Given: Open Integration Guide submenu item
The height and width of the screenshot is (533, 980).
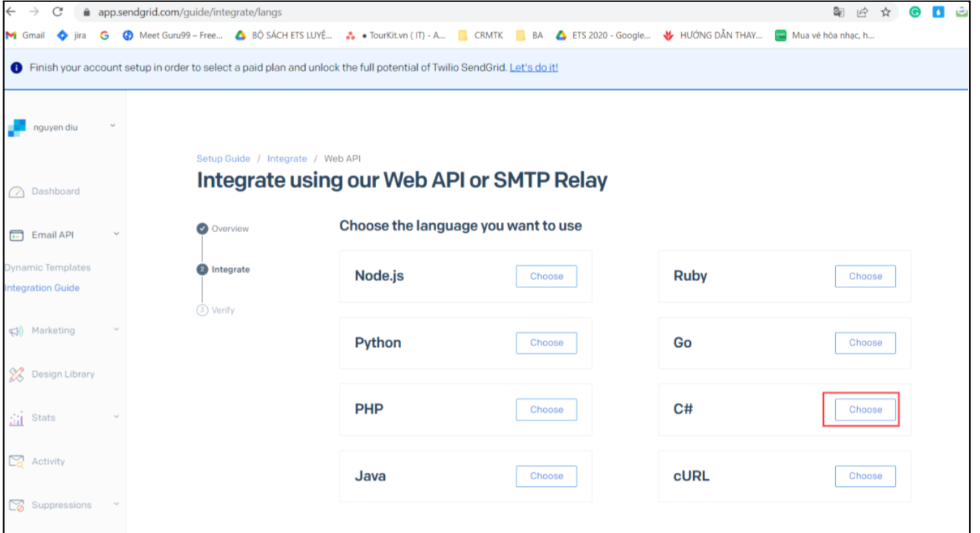Looking at the screenshot, I should tap(42, 287).
